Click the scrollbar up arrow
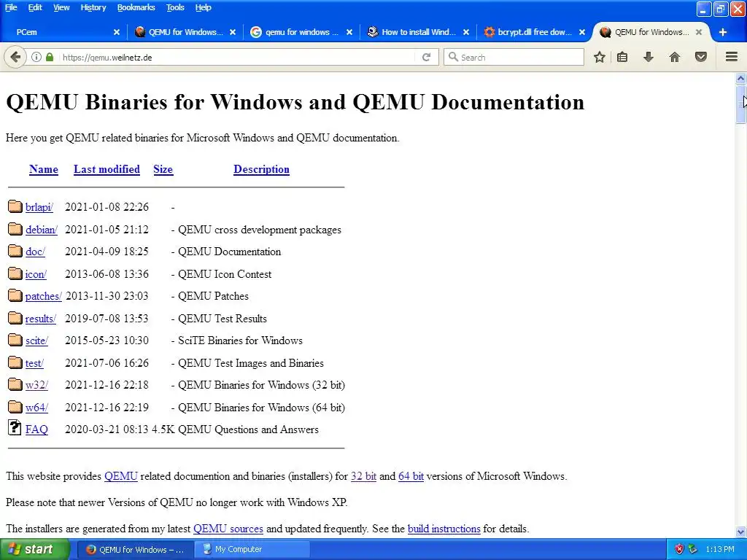Viewport: 747px width, 560px height. (x=741, y=77)
